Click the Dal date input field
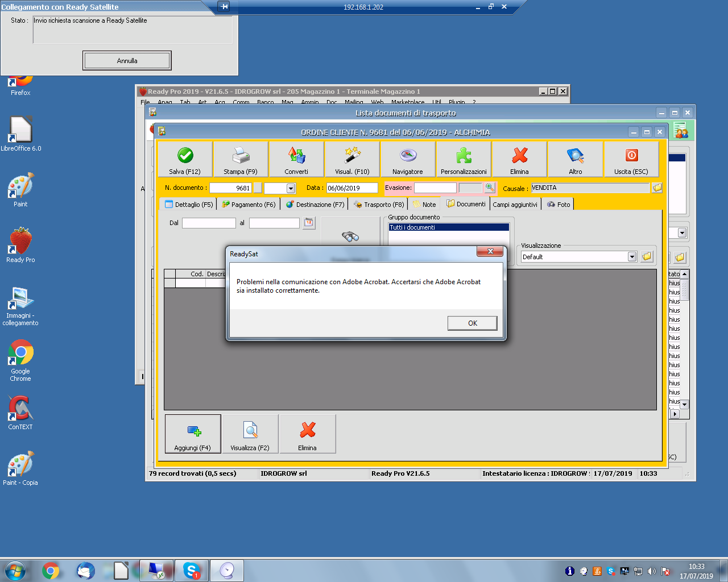Screen dimensions: 728x582 (x=209, y=223)
